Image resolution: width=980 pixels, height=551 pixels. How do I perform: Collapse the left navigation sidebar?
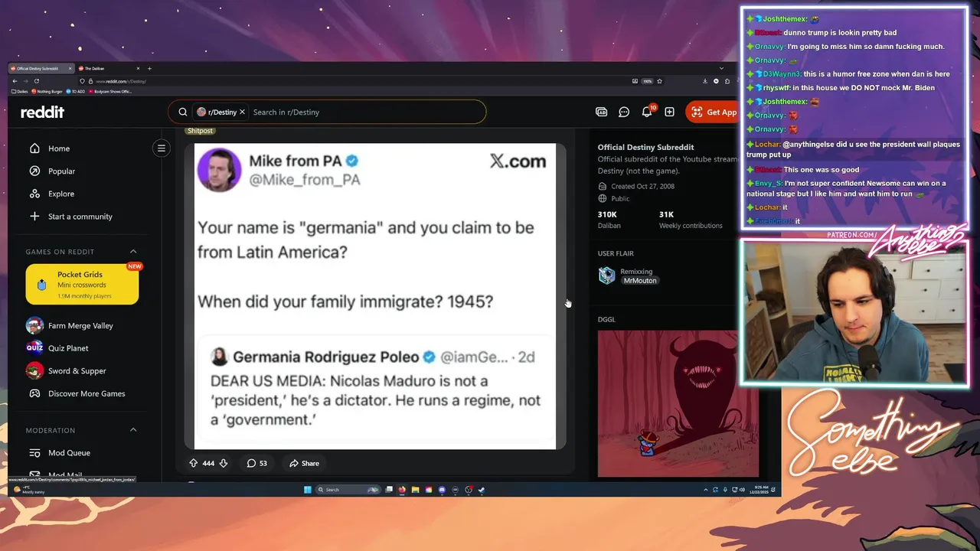click(162, 148)
